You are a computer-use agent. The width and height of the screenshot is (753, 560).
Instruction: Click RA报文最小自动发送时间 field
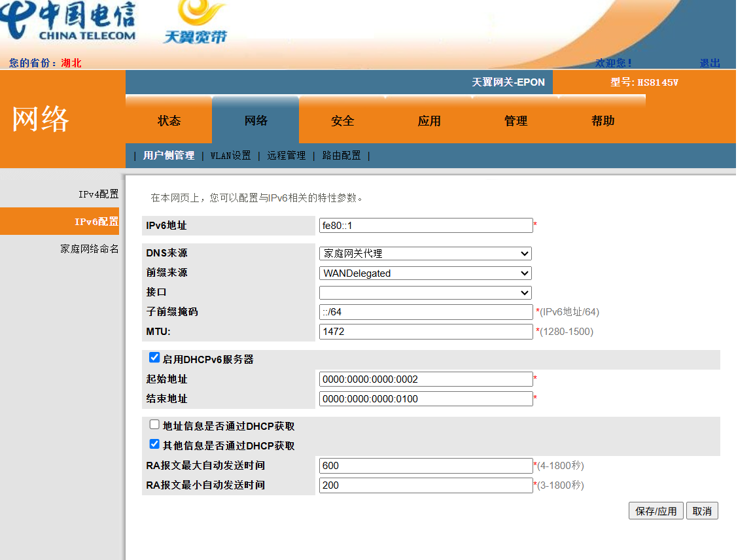(x=426, y=485)
